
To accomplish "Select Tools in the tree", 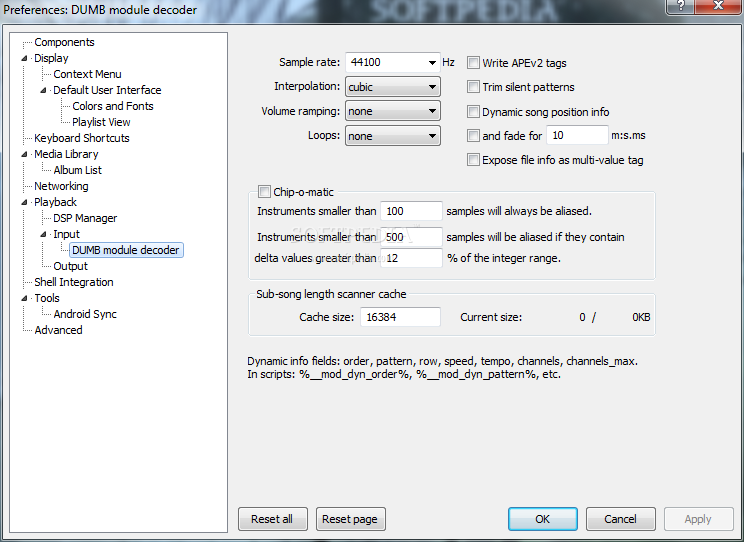I will 46,298.
